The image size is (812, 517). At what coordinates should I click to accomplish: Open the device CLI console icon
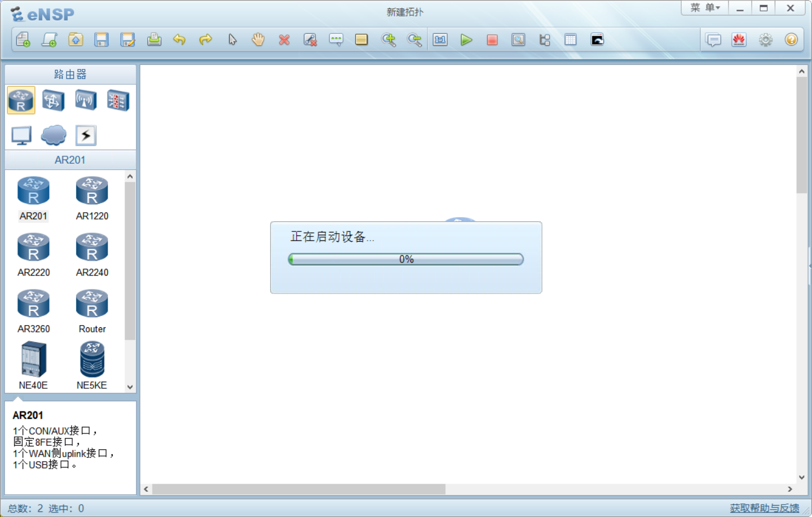597,40
